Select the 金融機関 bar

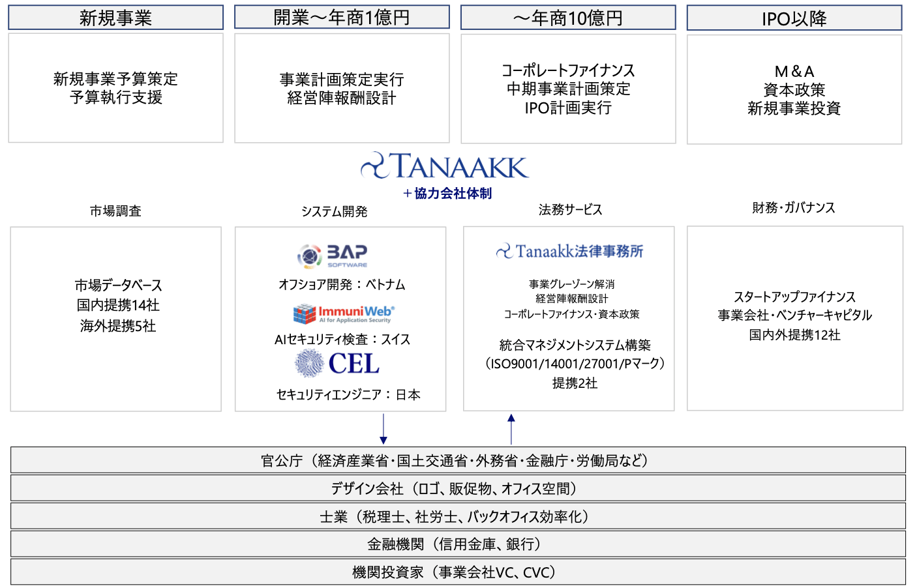(458, 544)
